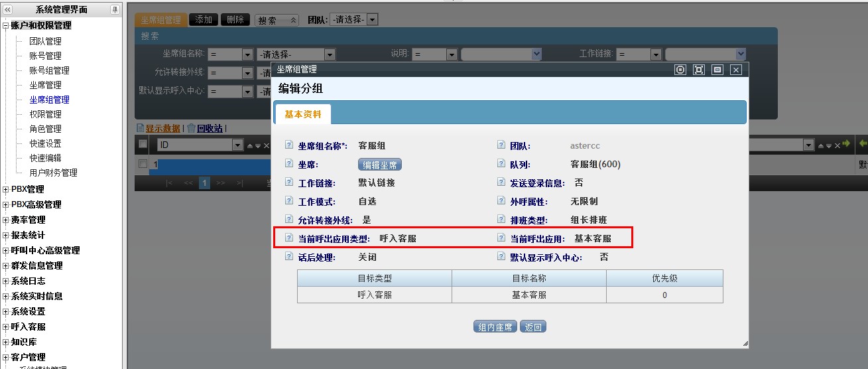
Task: Click help icon beside 坐席组名称
Action: [x=288, y=145]
